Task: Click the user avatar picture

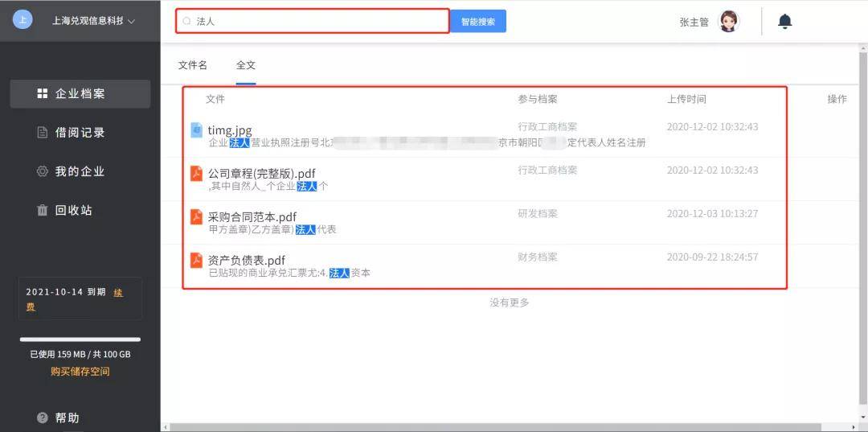Action: click(x=728, y=22)
